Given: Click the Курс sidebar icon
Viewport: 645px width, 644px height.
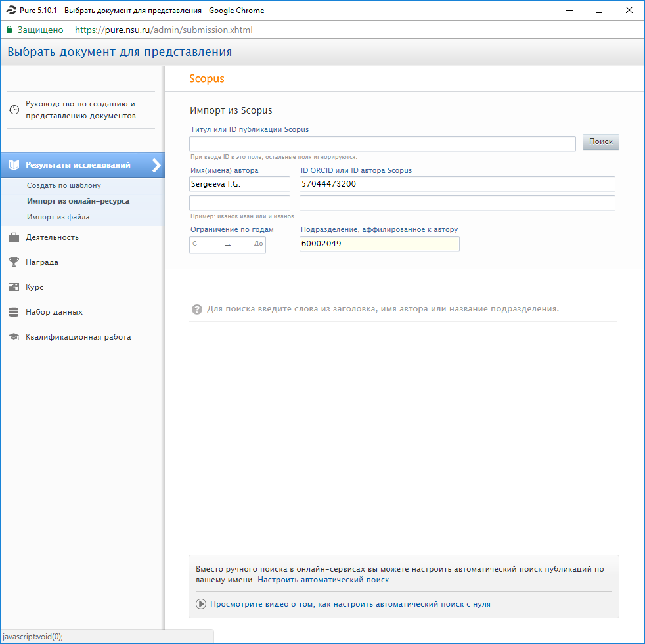Looking at the screenshot, I should (x=14, y=287).
